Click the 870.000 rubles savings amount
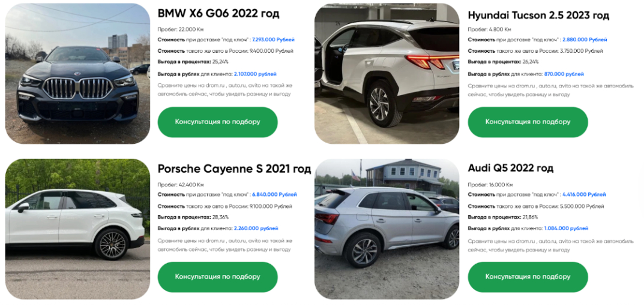The image size is (644, 305). pyautogui.click(x=564, y=74)
